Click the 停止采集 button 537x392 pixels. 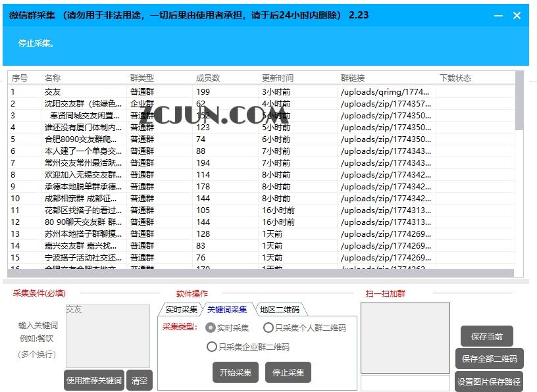288,372
